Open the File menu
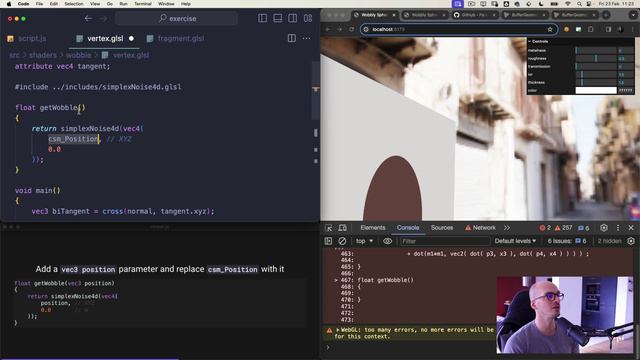 [39, 4]
